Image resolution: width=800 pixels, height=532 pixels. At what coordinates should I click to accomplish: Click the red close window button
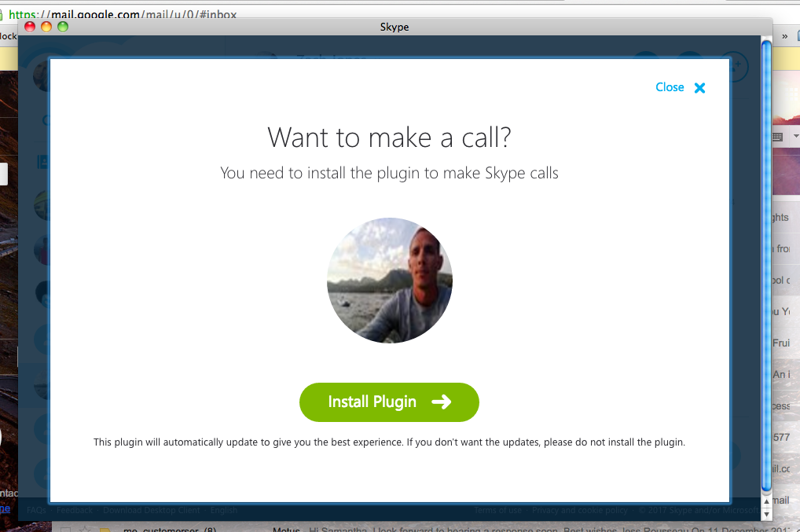click(x=30, y=27)
